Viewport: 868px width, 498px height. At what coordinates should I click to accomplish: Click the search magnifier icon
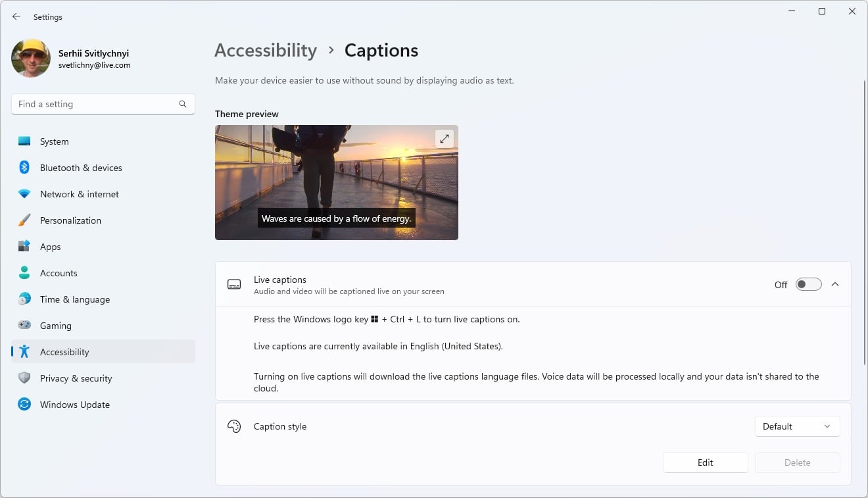pyautogui.click(x=183, y=104)
